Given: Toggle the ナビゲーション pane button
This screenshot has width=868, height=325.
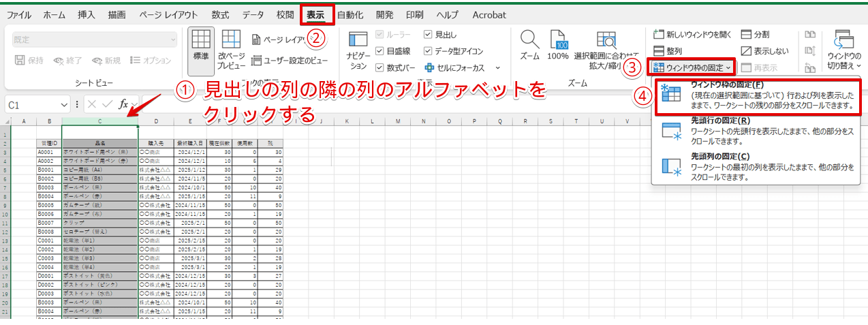Looking at the screenshot, I should pos(358,51).
